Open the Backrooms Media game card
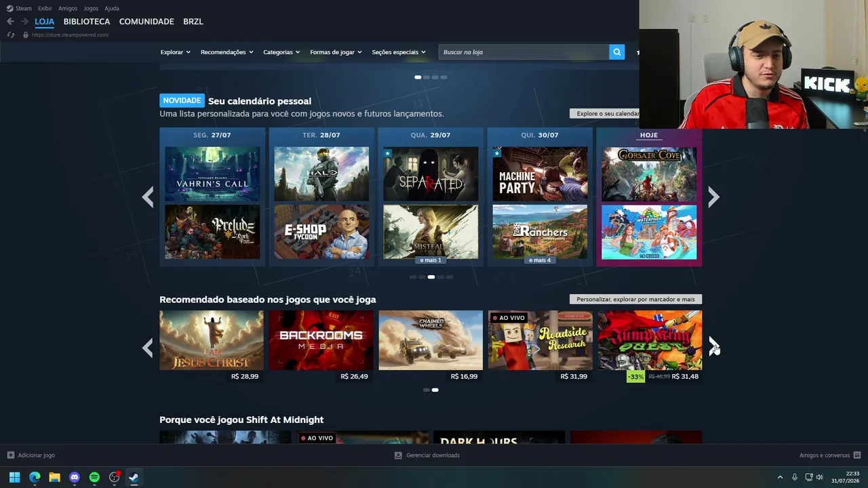Screen dimensions: 868x488 pos(321,340)
